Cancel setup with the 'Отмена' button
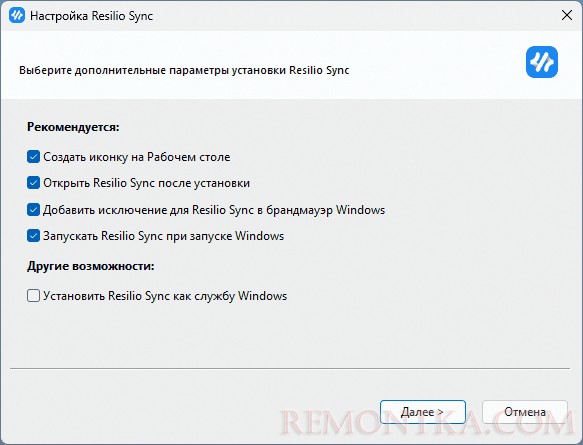This screenshot has height=445, width=583. [x=525, y=412]
